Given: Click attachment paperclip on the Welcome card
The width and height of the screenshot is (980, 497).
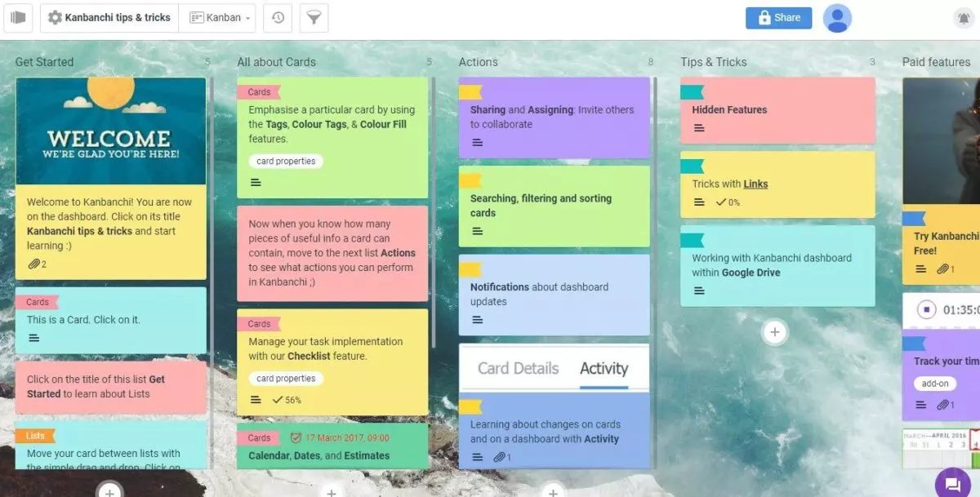Looking at the screenshot, I should 33,264.
